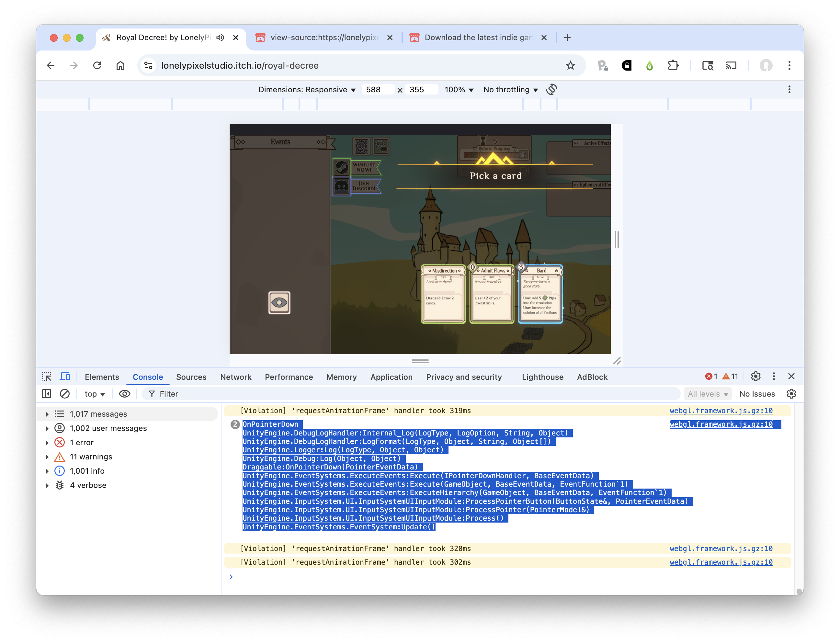Rotate the device viewport orientation
Screen dimensions: 840x643
pyautogui.click(x=551, y=90)
